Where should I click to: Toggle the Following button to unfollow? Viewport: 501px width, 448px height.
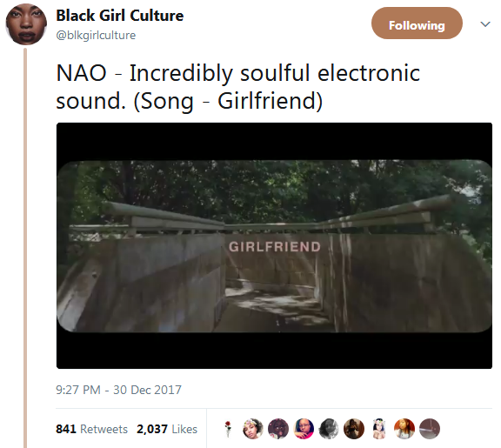point(417,23)
